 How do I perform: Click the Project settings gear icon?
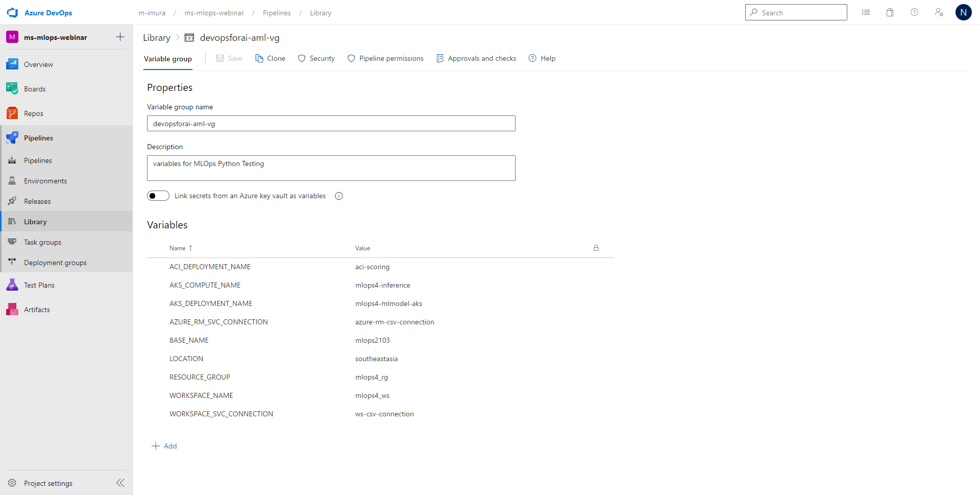point(12,483)
